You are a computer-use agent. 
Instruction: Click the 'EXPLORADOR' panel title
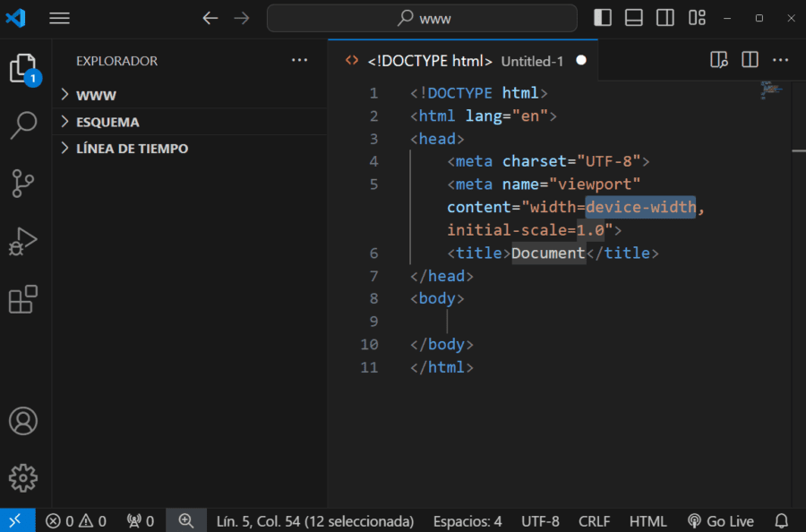pyautogui.click(x=116, y=61)
